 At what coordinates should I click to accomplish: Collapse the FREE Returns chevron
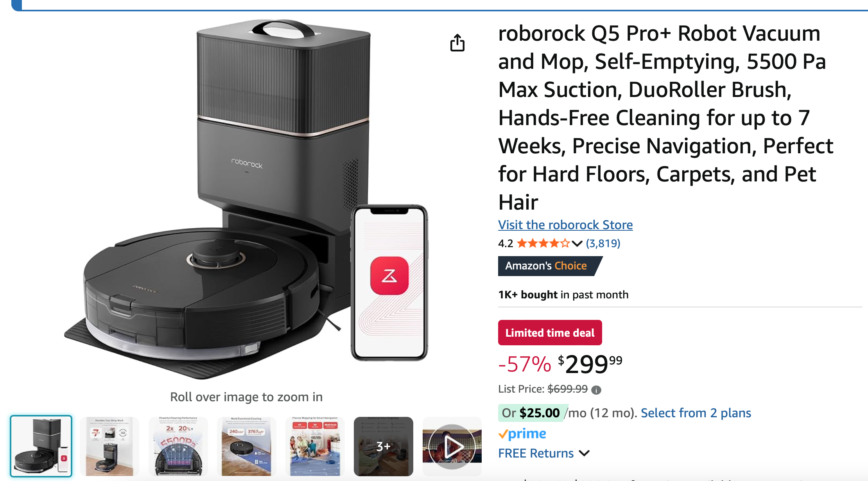point(584,453)
